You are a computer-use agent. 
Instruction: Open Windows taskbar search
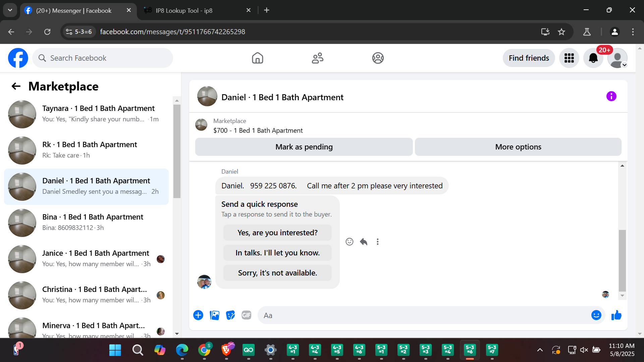coord(138,350)
